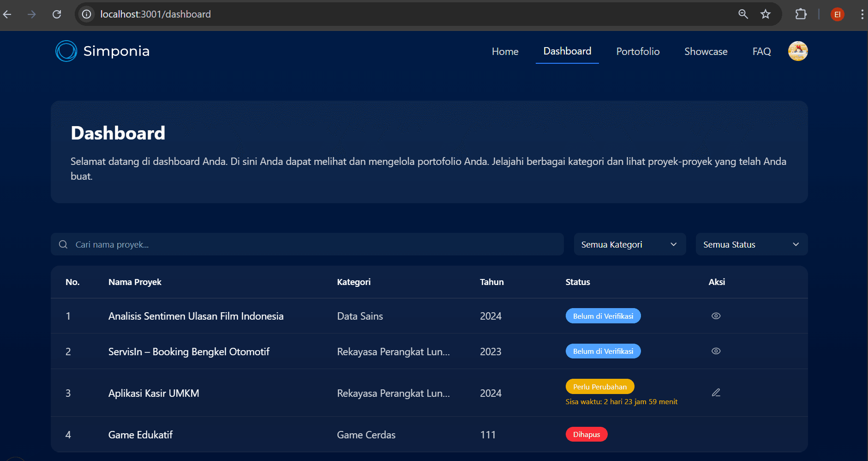Viewport: 868px width, 461px height.
Task: Click the Perlu Perubahan status badge
Action: [599, 386]
